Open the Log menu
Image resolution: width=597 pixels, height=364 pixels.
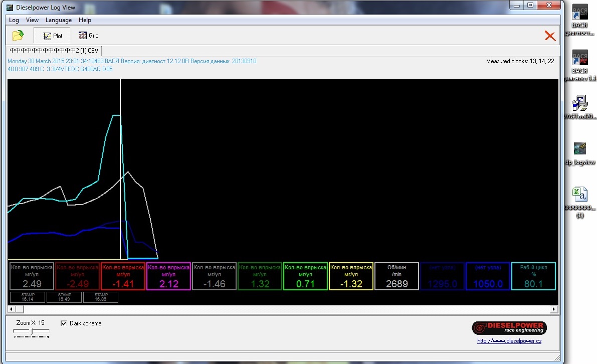(14, 20)
